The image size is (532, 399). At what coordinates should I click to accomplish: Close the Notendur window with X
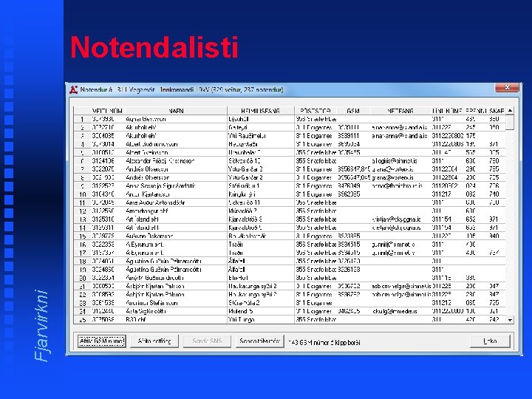point(507,87)
